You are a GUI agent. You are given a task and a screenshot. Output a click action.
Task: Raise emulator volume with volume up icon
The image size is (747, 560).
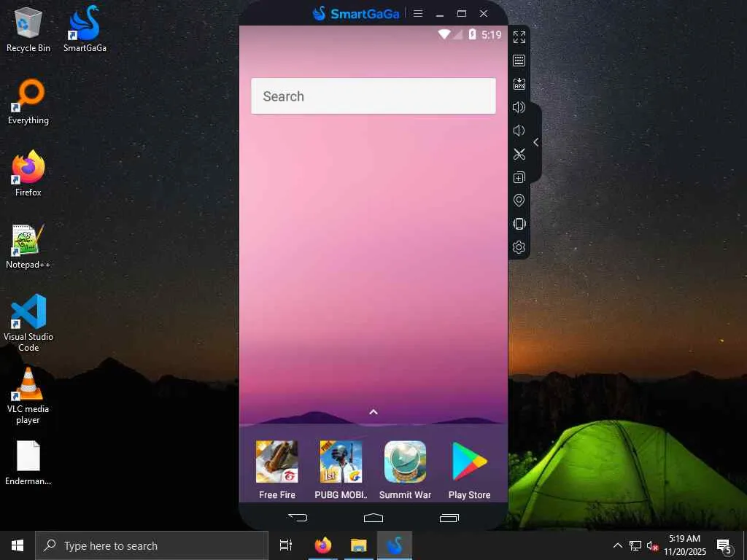coord(519,107)
